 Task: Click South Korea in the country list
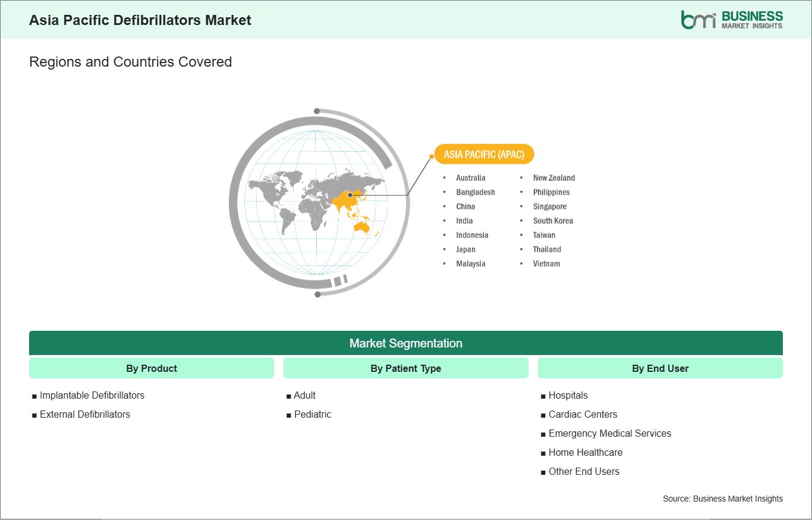(553, 221)
